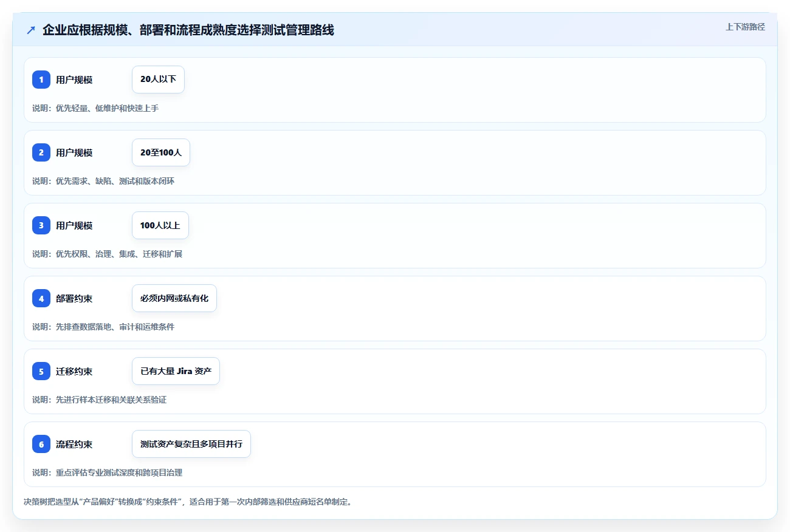Click the 部署约束 label

coord(74,298)
